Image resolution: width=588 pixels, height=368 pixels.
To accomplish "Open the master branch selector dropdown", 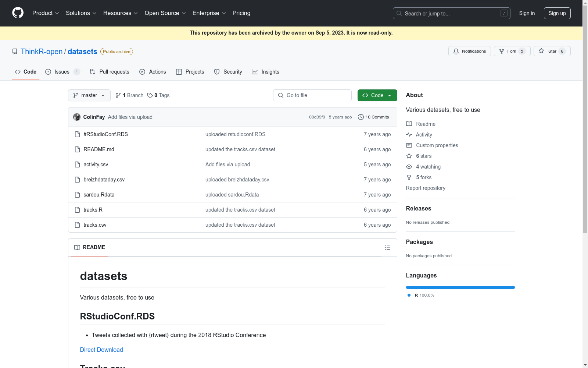I will click(89, 95).
